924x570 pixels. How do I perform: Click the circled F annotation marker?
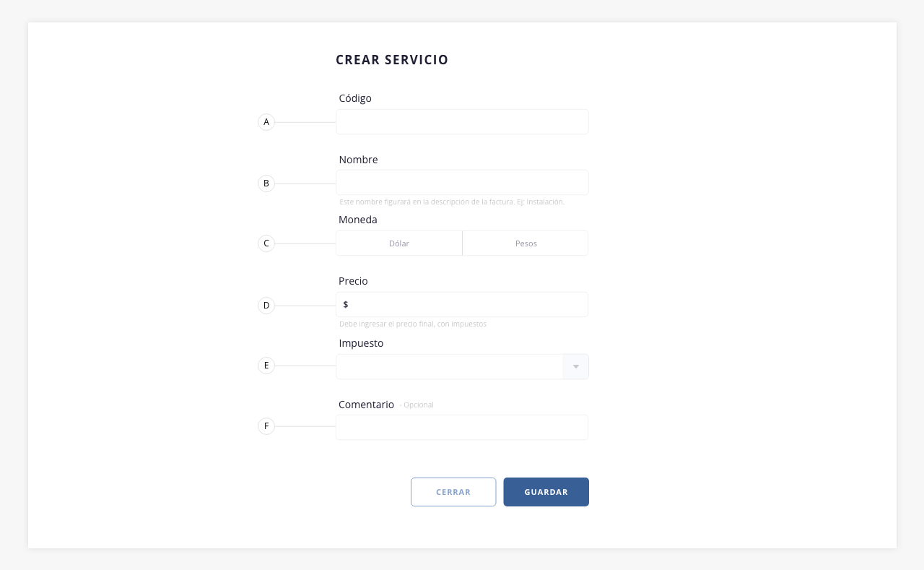click(266, 426)
